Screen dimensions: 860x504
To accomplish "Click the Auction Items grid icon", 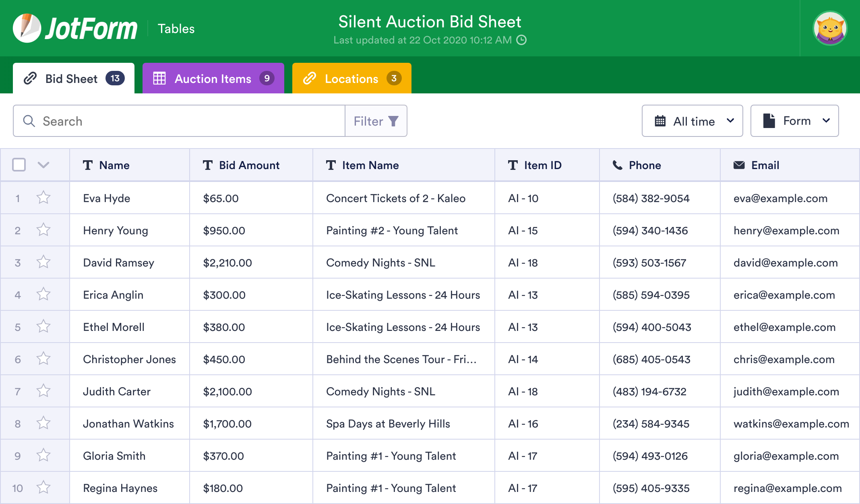I will point(159,78).
